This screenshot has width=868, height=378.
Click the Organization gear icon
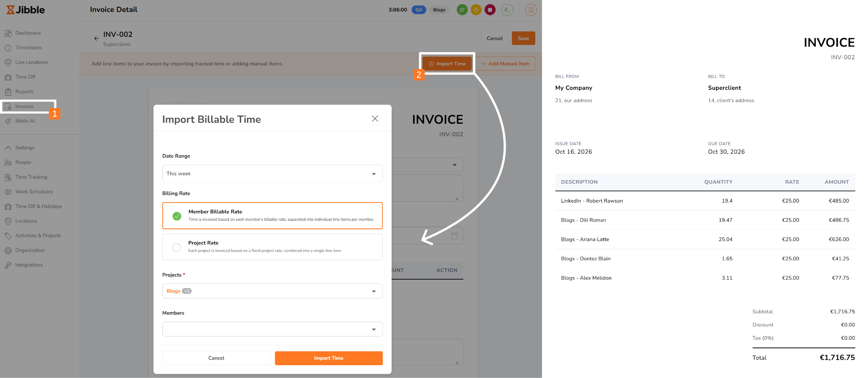8,250
